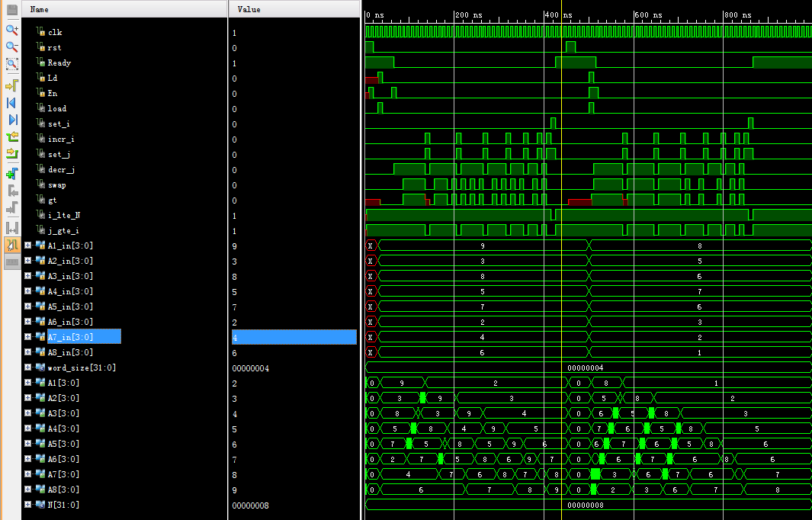Expand the N[31:0] bus
The image size is (812, 520).
[28, 505]
